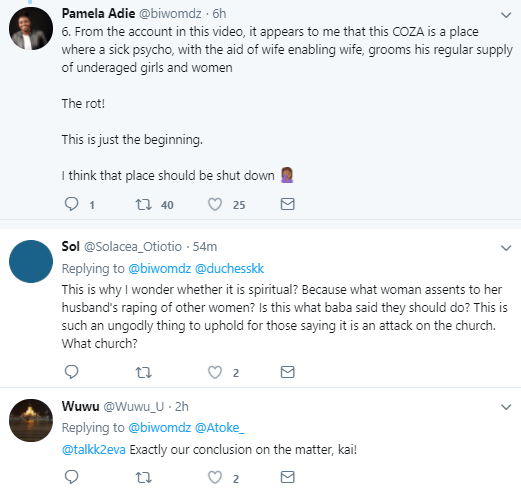Reply to Wuwu's tweet
The width and height of the screenshot is (521, 492).
[x=71, y=477]
